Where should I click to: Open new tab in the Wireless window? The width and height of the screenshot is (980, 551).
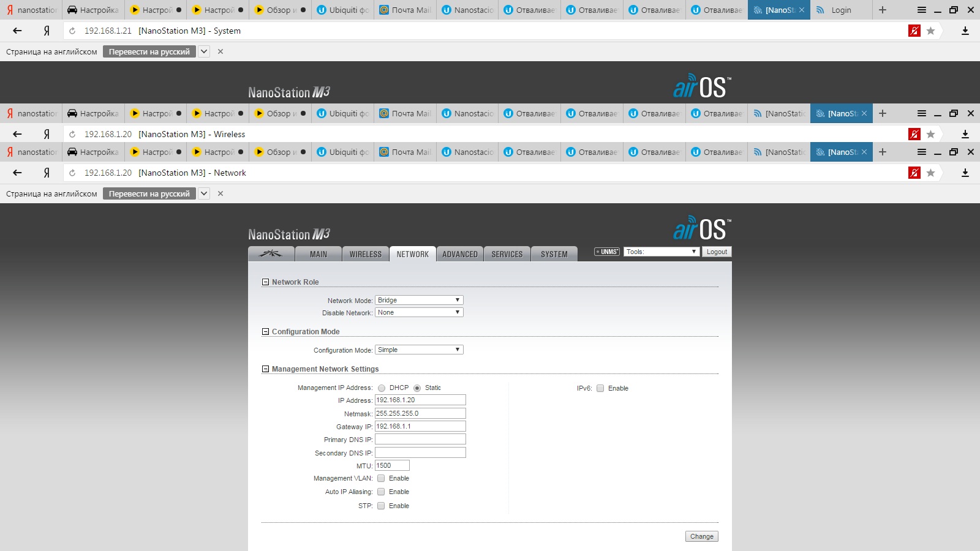(x=883, y=113)
